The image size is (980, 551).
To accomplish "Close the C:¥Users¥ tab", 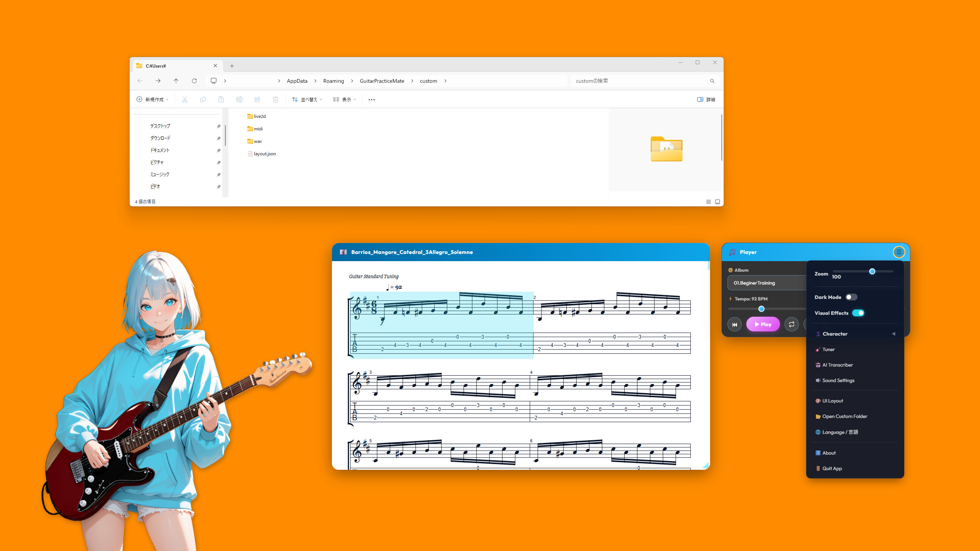I will [x=216, y=66].
